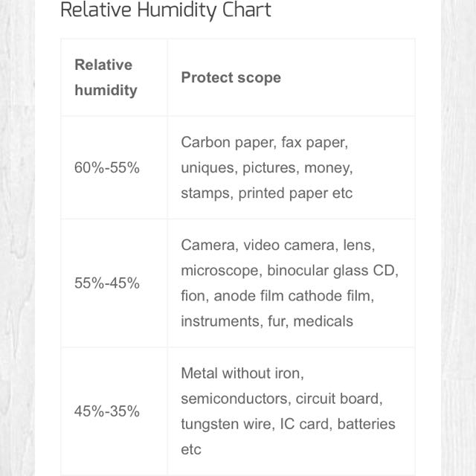Select the Protect scope column header

pyautogui.click(x=231, y=77)
